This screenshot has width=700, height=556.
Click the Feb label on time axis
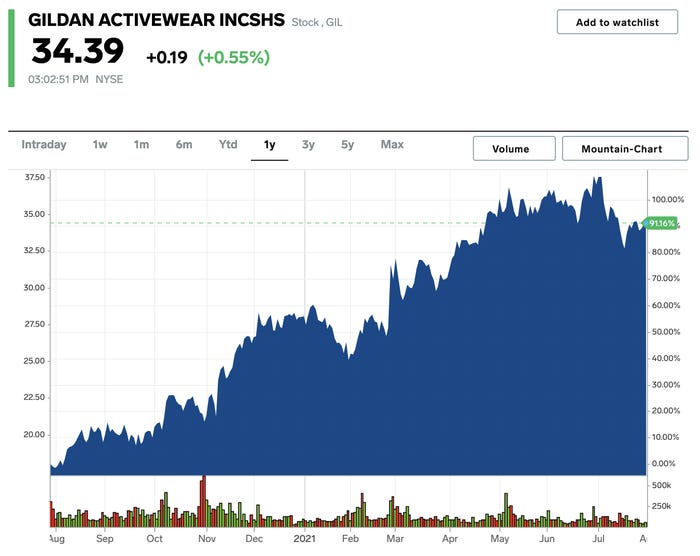pyautogui.click(x=350, y=539)
